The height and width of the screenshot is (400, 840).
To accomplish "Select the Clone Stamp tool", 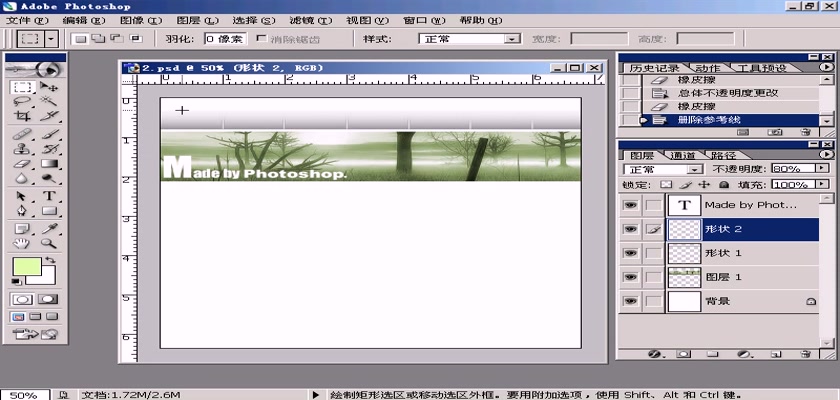I will (x=22, y=149).
